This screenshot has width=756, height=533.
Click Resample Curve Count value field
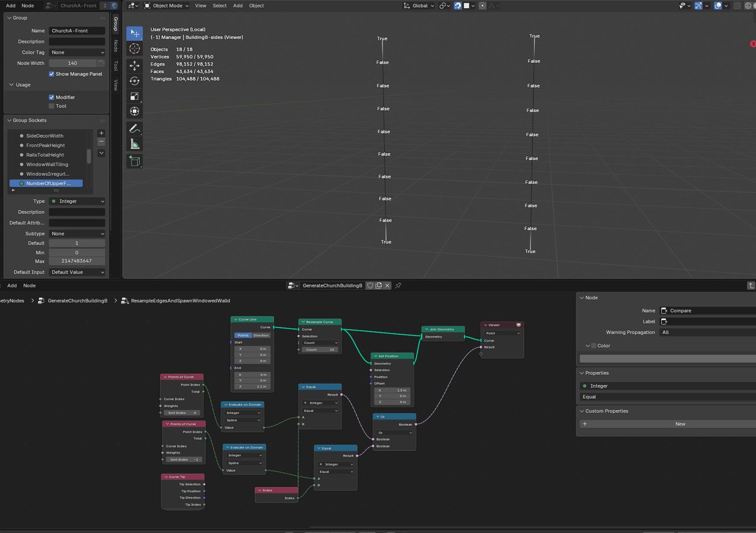coord(319,349)
